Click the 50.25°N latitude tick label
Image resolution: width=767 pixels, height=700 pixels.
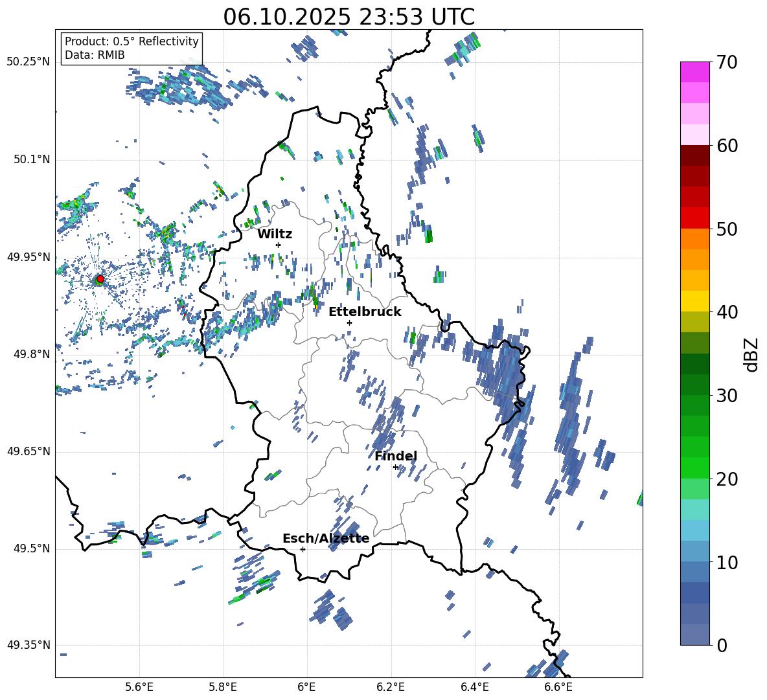[29, 62]
